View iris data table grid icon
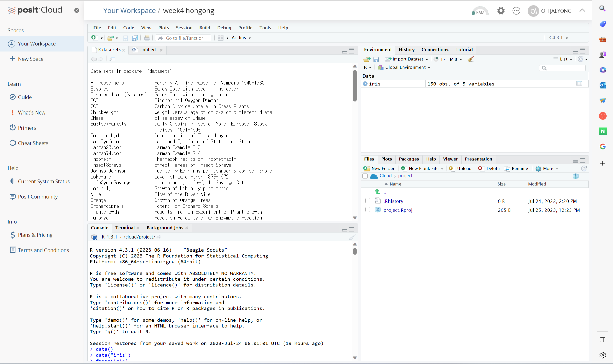This screenshot has width=613, height=364. tap(579, 84)
